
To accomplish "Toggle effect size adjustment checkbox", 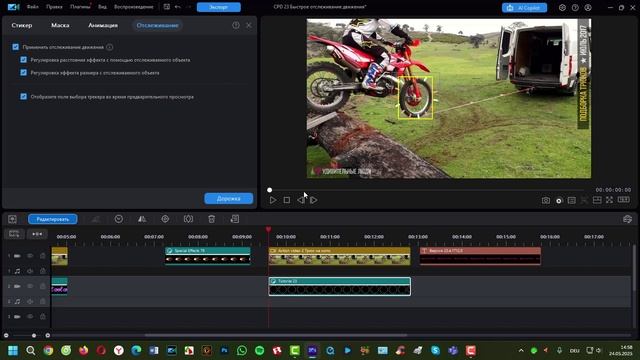I will tap(24, 72).
